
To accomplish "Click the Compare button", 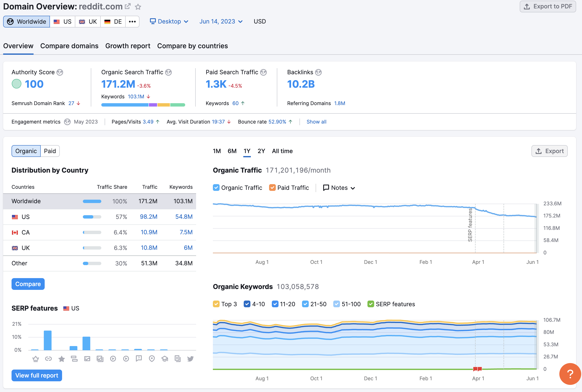I will click(27, 284).
